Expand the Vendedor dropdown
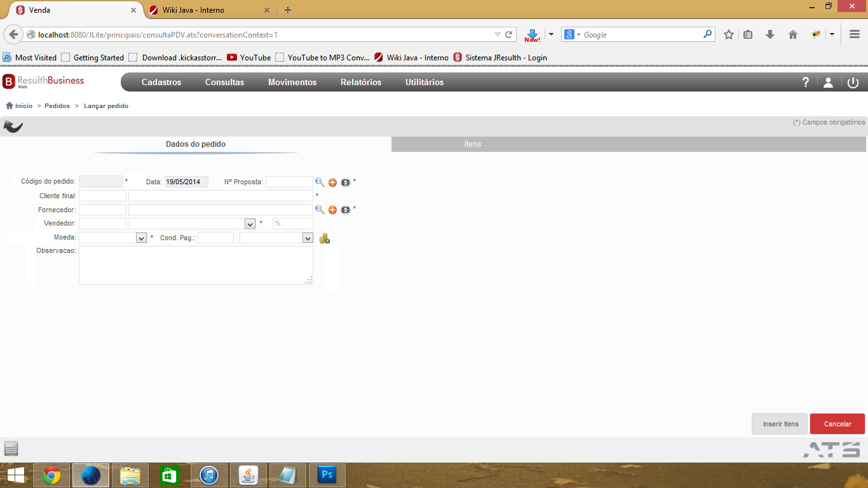 pyautogui.click(x=250, y=224)
